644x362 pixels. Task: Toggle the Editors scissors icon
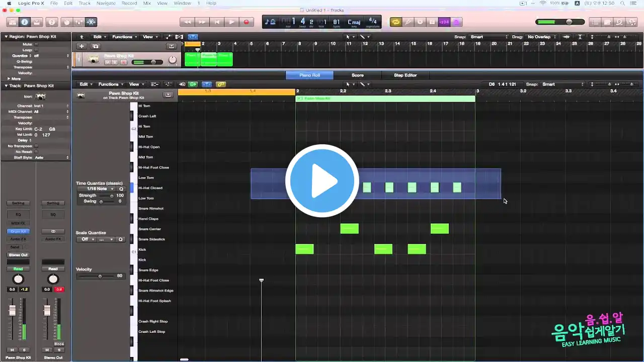point(91,22)
